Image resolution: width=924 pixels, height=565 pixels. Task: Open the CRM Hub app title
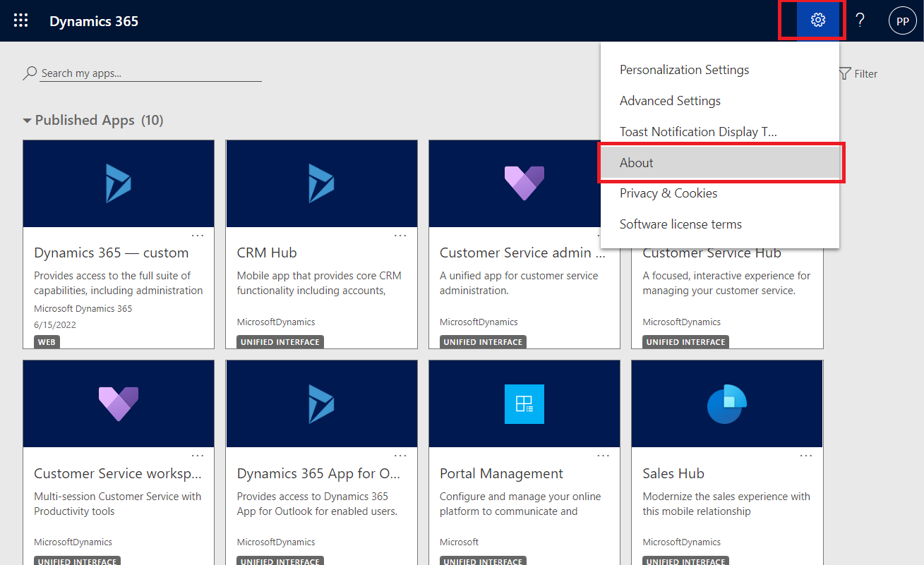click(x=267, y=253)
